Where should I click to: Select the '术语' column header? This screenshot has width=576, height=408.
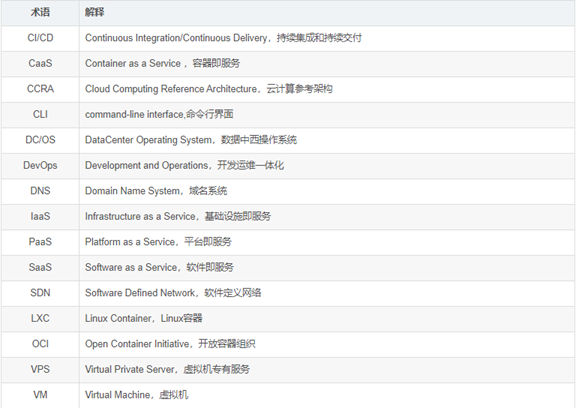[x=40, y=12]
